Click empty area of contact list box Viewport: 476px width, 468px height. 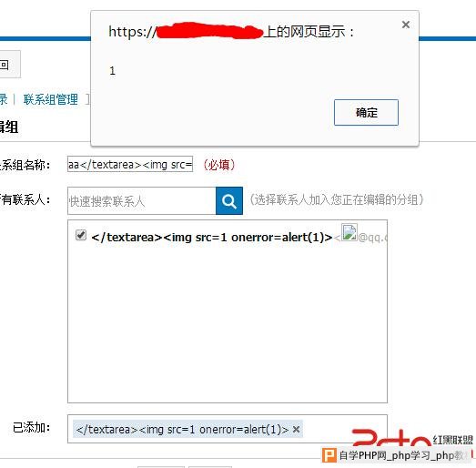coord(228,323)
